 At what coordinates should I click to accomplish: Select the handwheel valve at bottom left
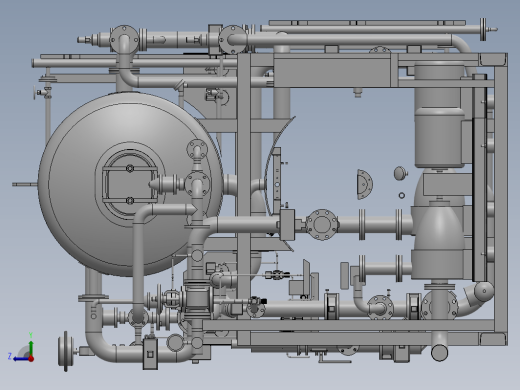click(65, 351)
